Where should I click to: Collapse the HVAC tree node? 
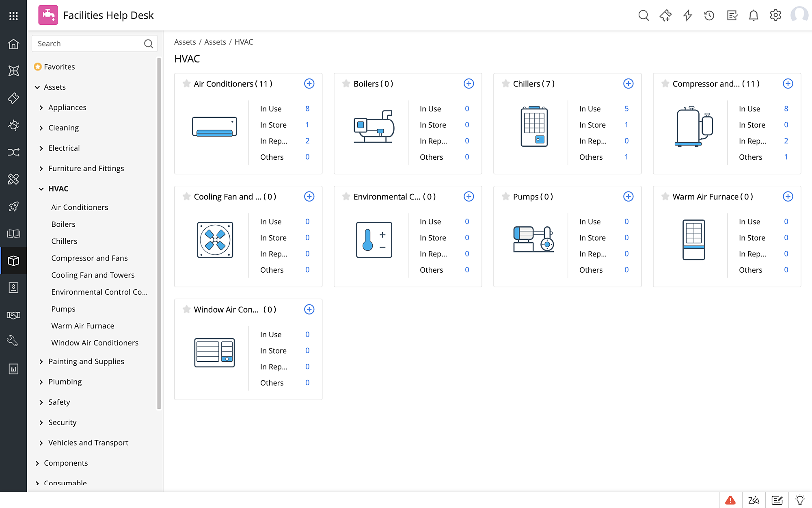[x=41, y=189]
